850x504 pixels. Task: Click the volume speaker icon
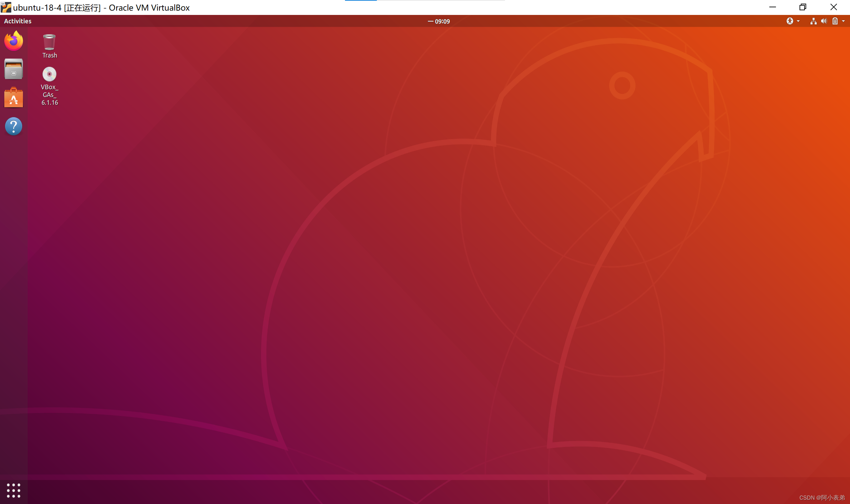pyautogui.click(x=823, y=21)
